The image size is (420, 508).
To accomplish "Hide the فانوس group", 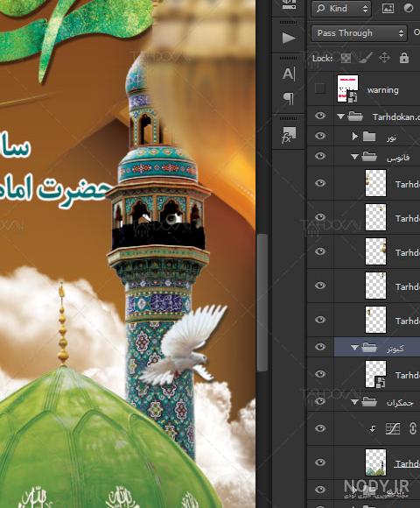I will pyautogui.click(x=320, y=156).
